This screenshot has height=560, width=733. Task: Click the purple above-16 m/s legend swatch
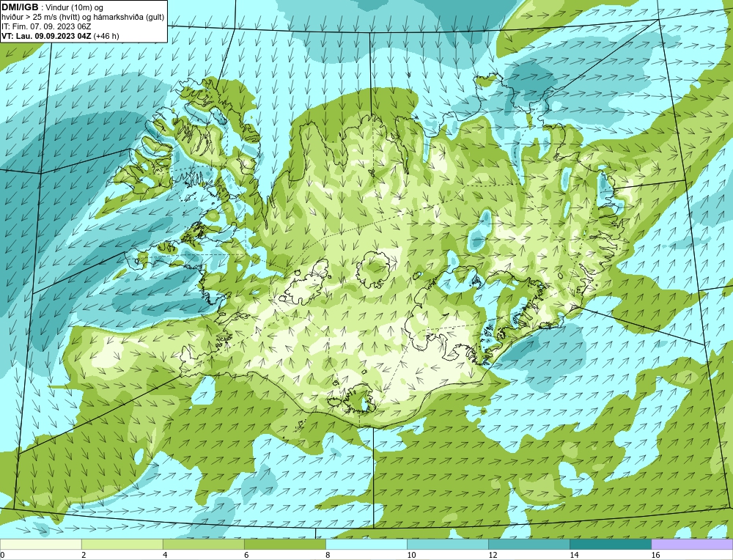pos(692,545)
